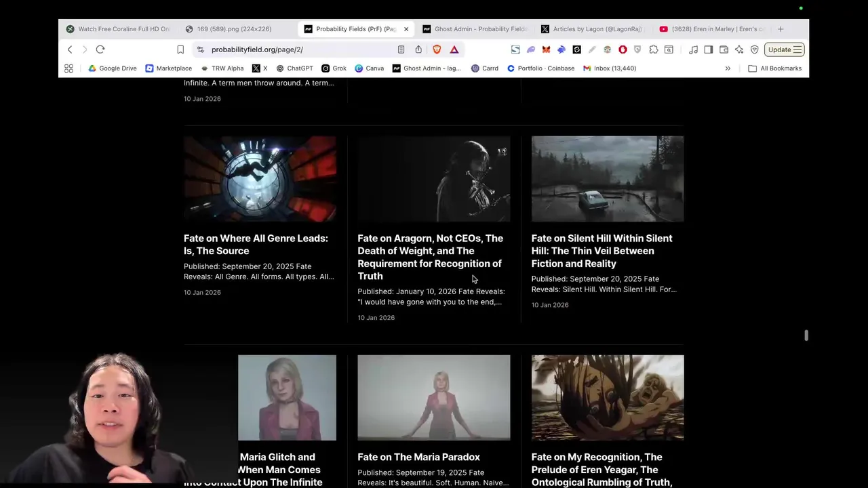
Task: Click the browser forward arrow
Action: (85, 49)
